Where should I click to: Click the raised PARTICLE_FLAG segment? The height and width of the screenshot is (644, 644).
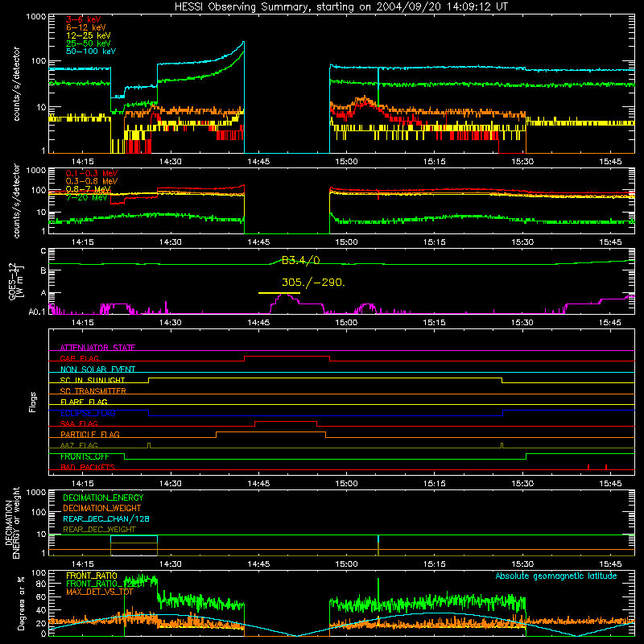271,432
